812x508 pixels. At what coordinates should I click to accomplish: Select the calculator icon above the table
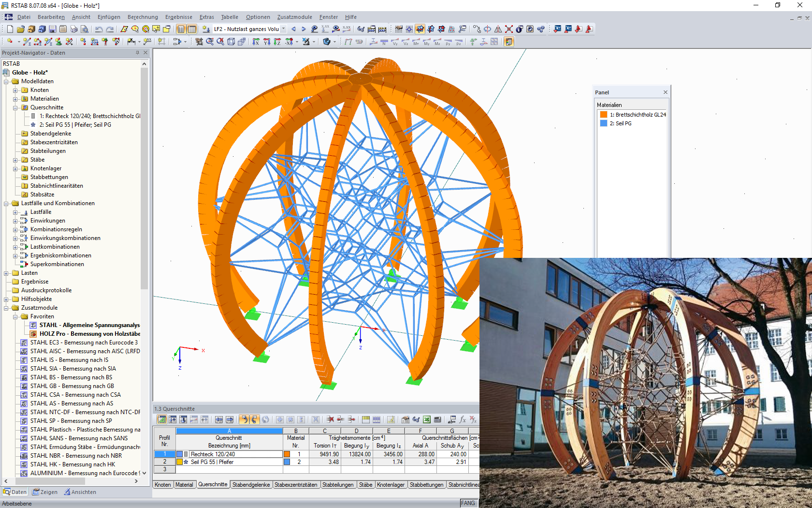pos(436,419)
